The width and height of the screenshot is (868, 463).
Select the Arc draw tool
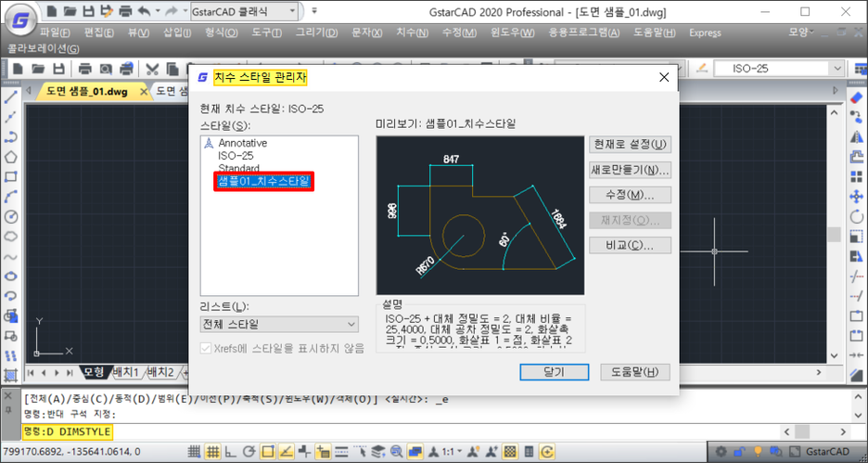pos(10,197)
